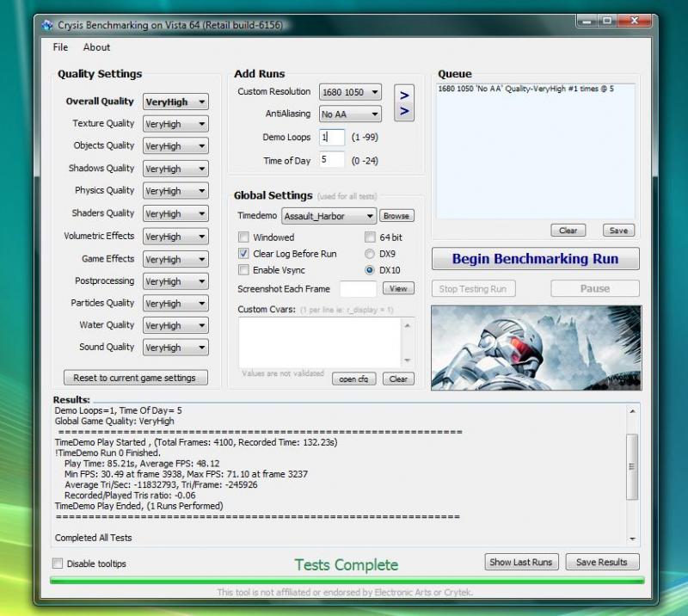Image resolution: width=688 pixels, height=616 pixels.
Task: Click Show Last Runs button
Action: click(x=521, y=562)
